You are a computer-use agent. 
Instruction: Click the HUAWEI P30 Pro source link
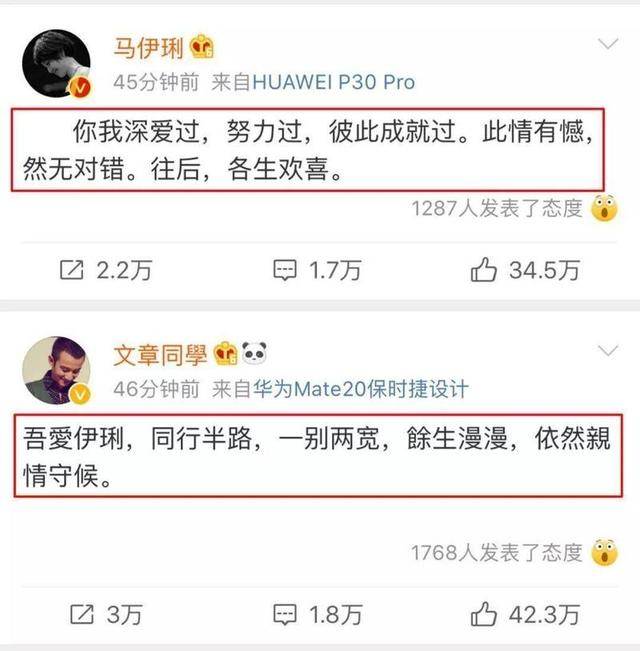pos(334,82)
